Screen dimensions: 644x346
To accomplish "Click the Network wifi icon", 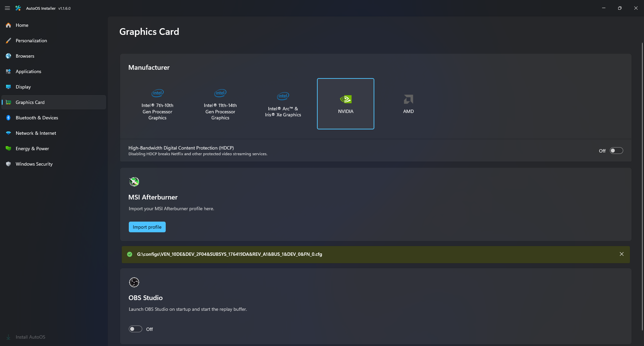I will (8, 133).
